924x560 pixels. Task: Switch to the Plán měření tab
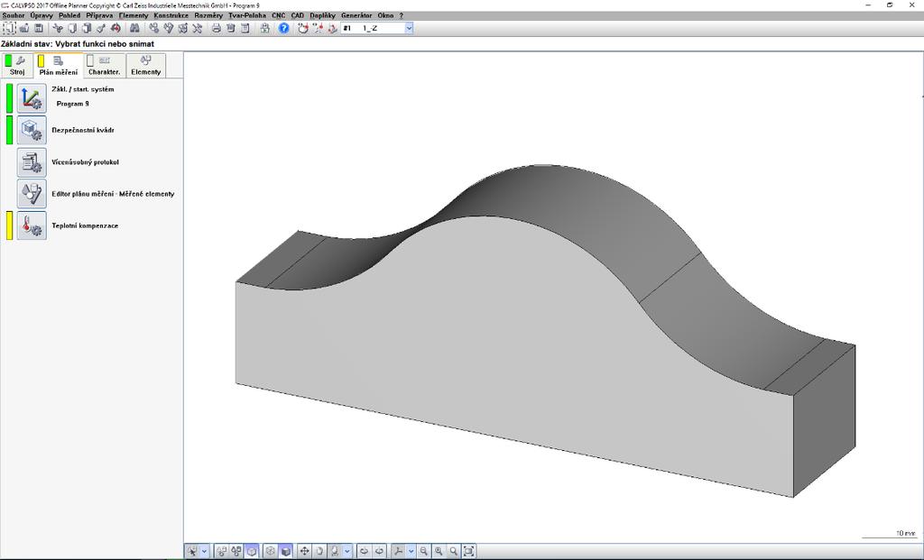pos(59,65)
